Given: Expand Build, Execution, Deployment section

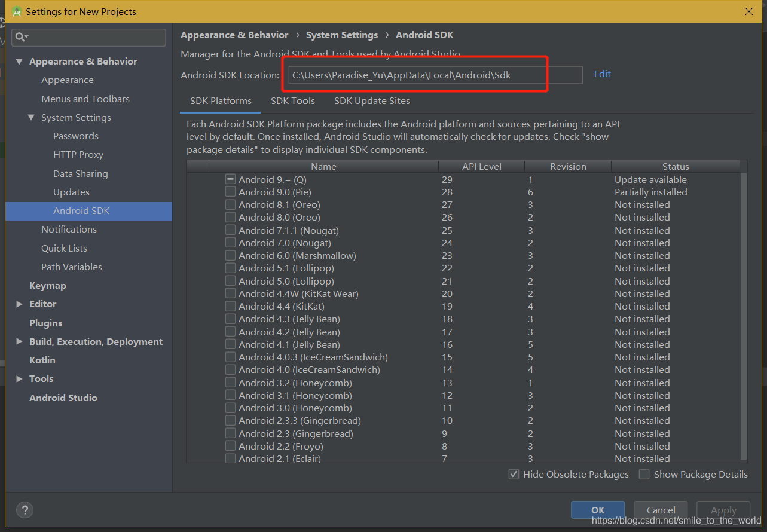Looking at the screenshot, I should [19, 342].
